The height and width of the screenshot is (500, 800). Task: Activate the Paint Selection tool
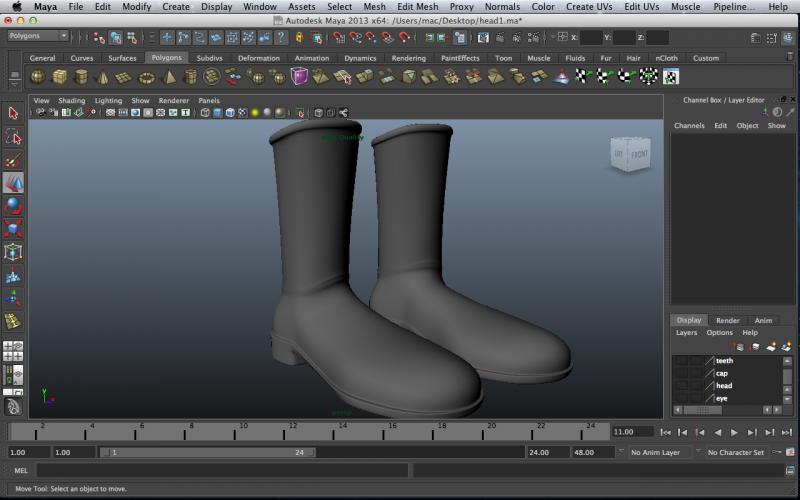tap(13, 160)
